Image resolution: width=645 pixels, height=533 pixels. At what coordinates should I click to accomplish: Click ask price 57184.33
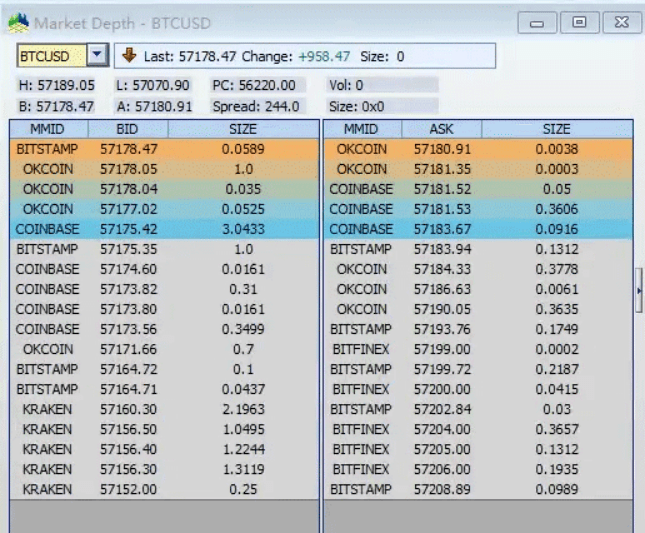tap(442, 269)
